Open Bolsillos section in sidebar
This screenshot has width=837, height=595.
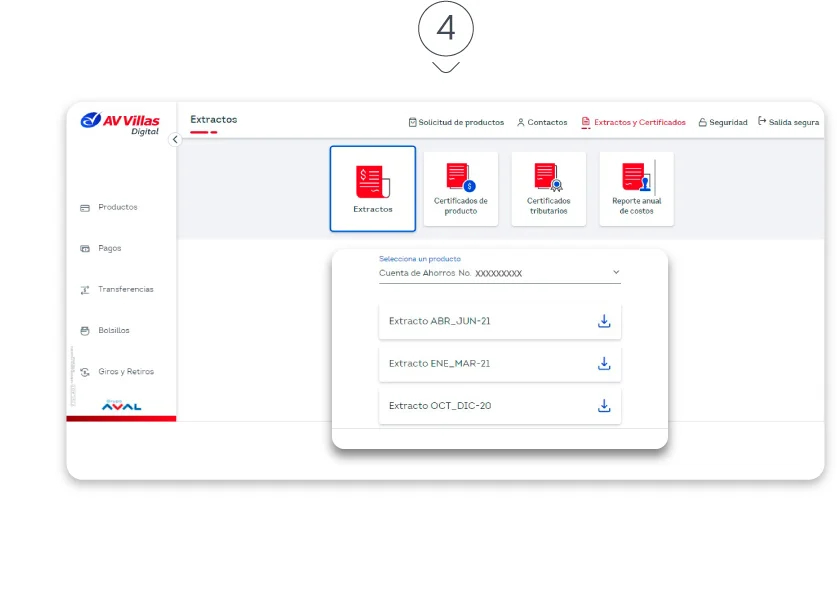coord(113,330)
